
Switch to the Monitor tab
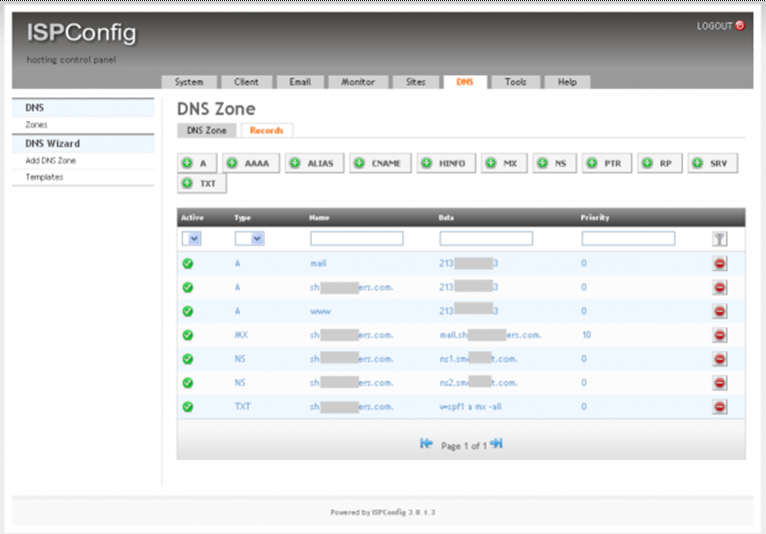pyautogui.click(x=358, y=82)
